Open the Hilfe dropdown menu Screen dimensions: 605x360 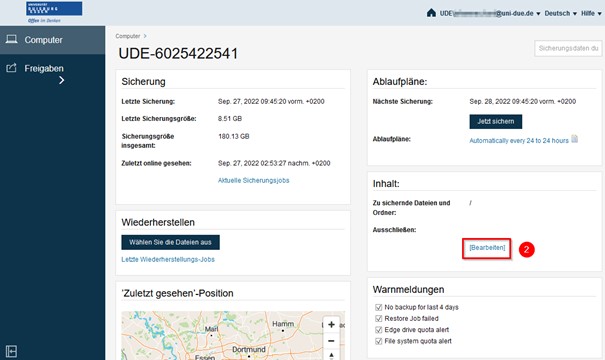click(x=591, y=14)
